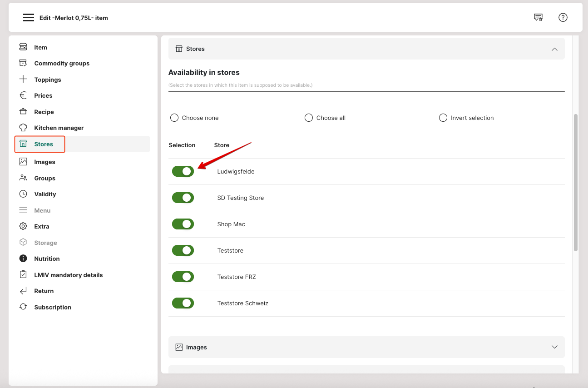The height and width of the screenshot is (388, 588).
Task: Click the Recipe pot icon
Action: point(23,112)
